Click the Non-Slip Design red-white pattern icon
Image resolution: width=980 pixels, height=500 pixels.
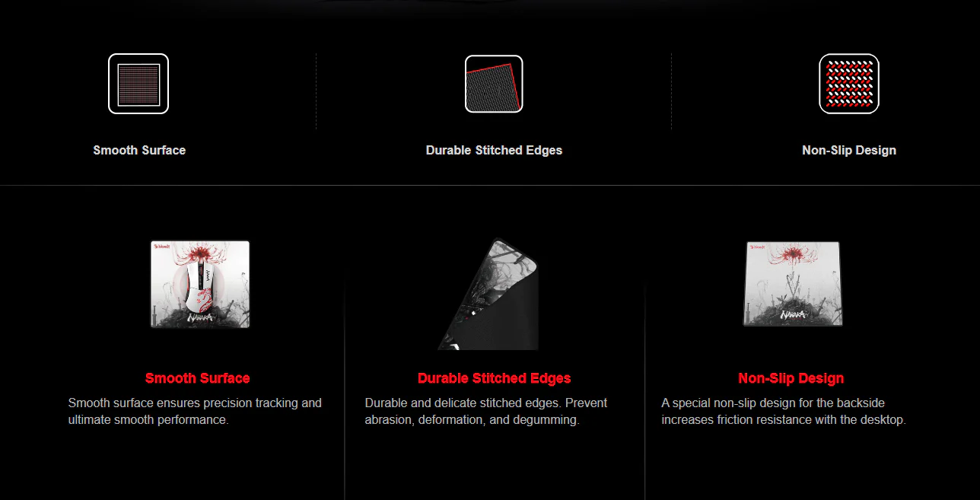(x=849, y=84)
